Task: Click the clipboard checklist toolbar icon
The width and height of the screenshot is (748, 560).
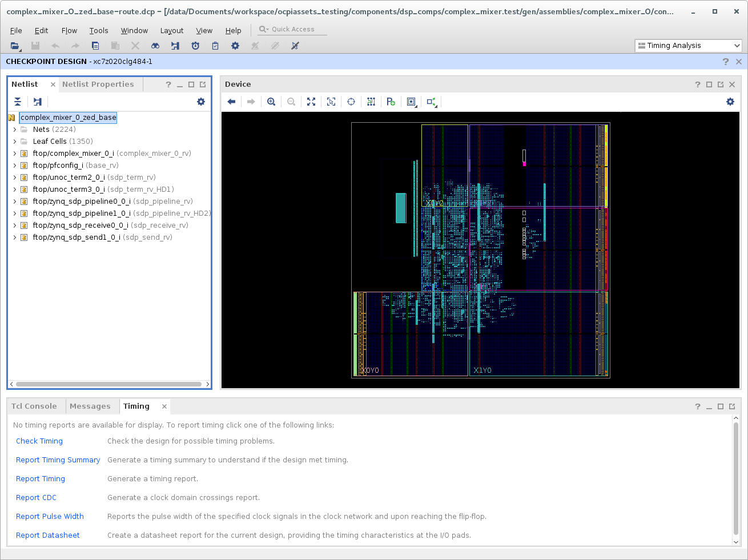Action: 215,46
